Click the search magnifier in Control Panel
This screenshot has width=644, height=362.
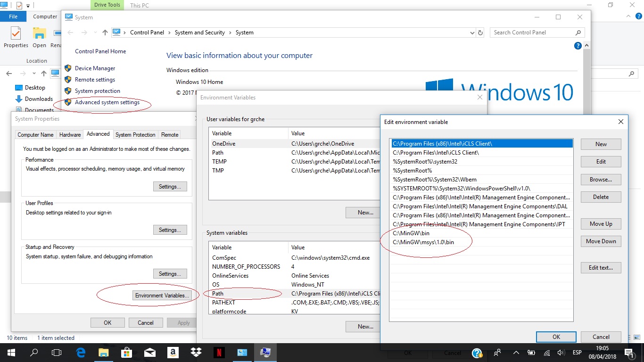point(578,33)
